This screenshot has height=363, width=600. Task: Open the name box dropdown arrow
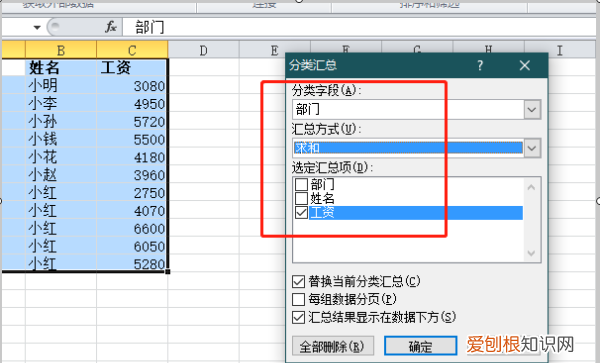(x=37, y=28)
